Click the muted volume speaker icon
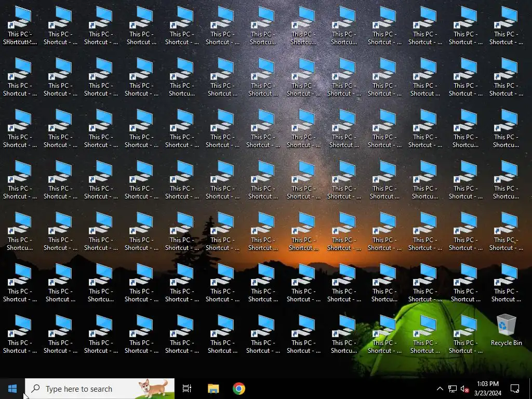The height and width of the screenshot is (399, 532). click(x=464, y=389)
